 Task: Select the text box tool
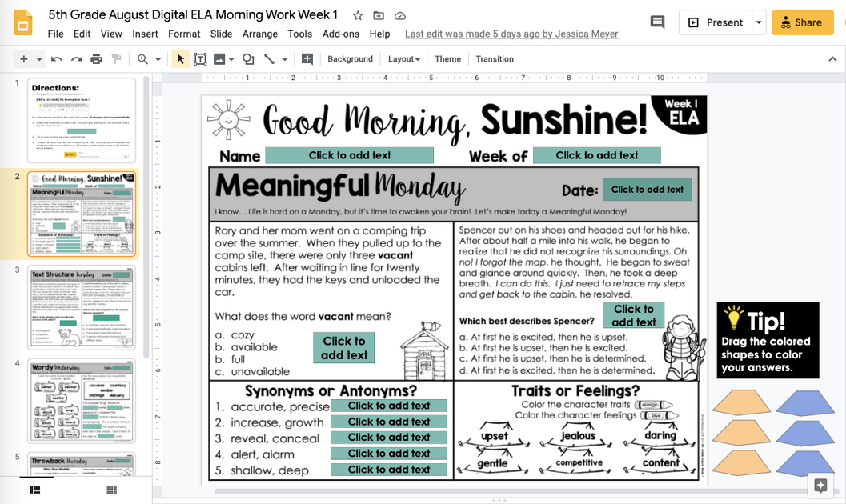(x=200, y=58)
